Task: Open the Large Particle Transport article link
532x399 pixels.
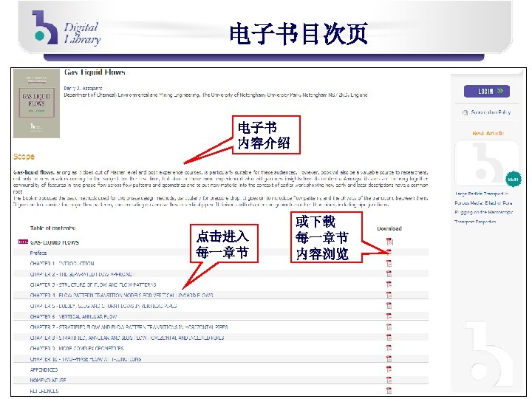Action: pos(483,208)
